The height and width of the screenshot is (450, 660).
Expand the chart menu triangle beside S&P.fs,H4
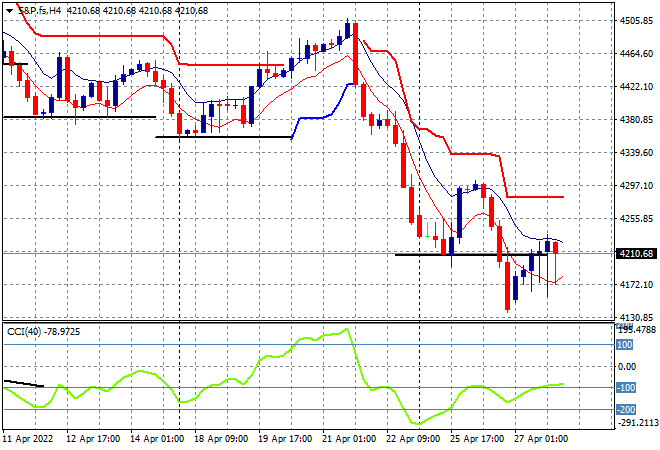(9, 11)
